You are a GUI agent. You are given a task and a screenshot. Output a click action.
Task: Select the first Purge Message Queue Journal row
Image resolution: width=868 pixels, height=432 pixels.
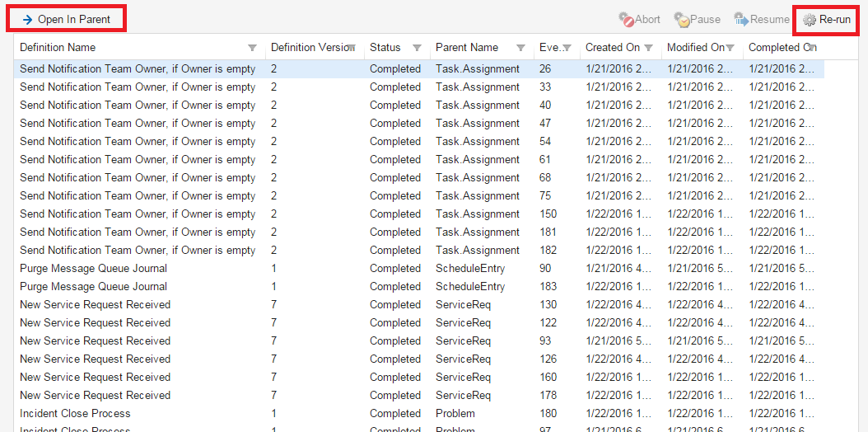tap(93, 269)
